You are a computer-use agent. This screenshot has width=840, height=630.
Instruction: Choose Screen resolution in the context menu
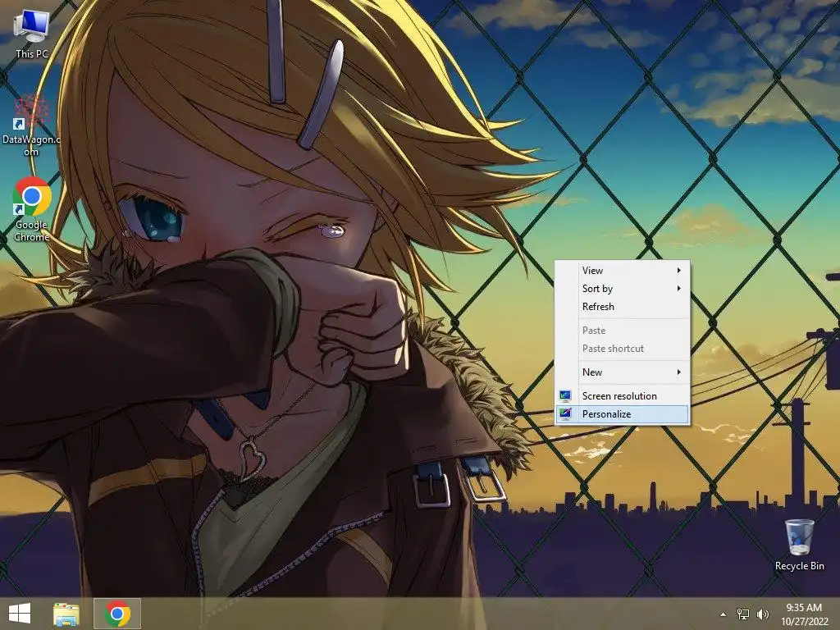(622, 396)
